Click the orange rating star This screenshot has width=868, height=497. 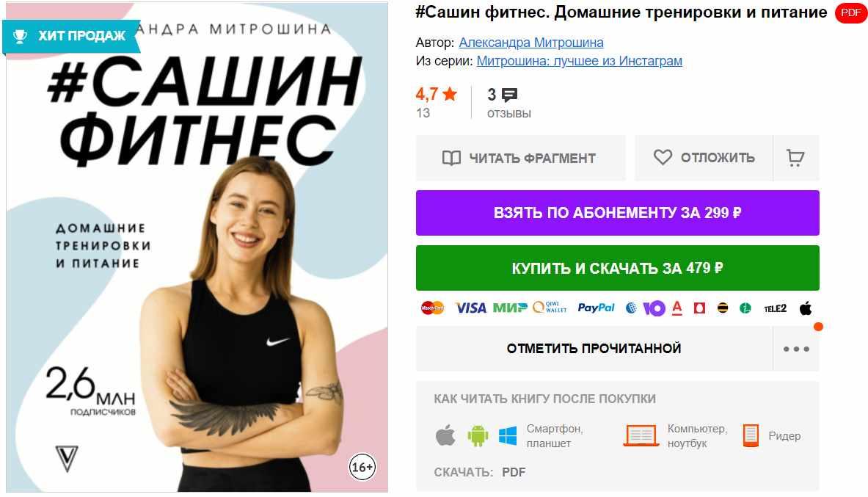450,94
